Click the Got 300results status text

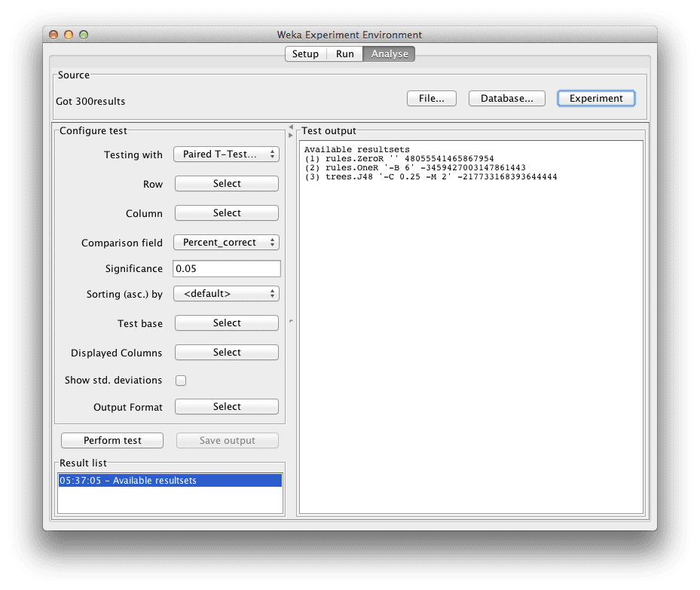coord(90,101)
